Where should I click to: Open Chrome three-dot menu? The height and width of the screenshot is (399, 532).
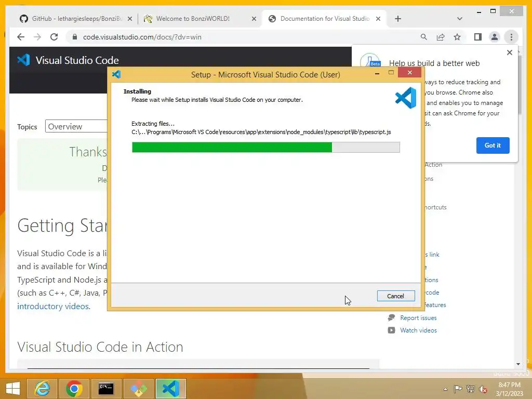click(x=511, y=37)
